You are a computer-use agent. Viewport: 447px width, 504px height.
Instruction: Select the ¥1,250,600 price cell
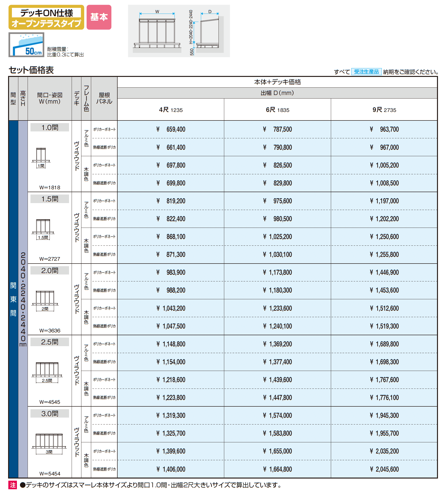384,237
